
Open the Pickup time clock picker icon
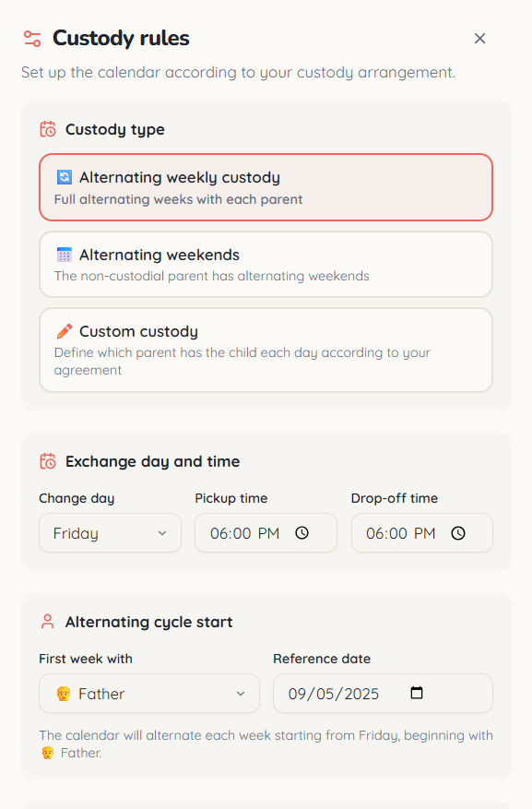302,533
